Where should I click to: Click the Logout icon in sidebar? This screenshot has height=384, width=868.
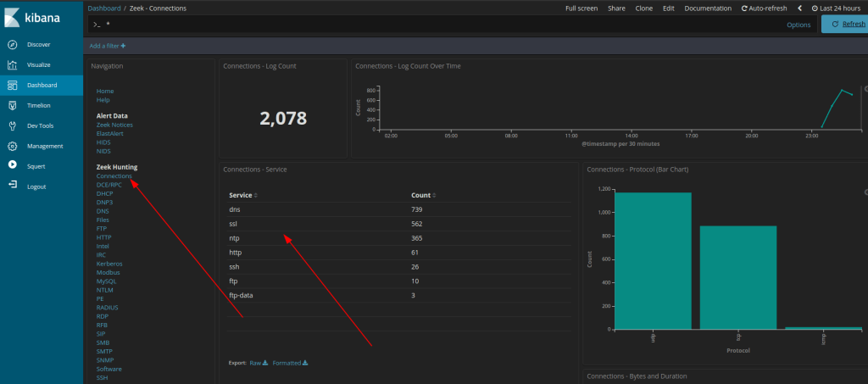(12, 186)
